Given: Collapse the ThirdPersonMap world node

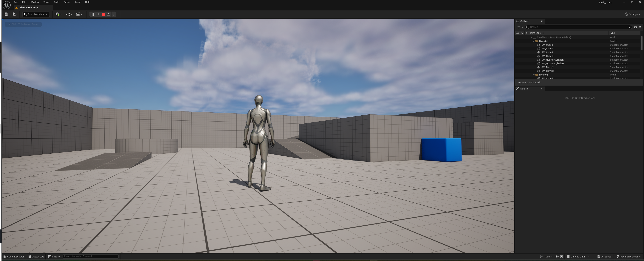Looking at the screenshot, I should pyautogui.click(x=531, y=37).
